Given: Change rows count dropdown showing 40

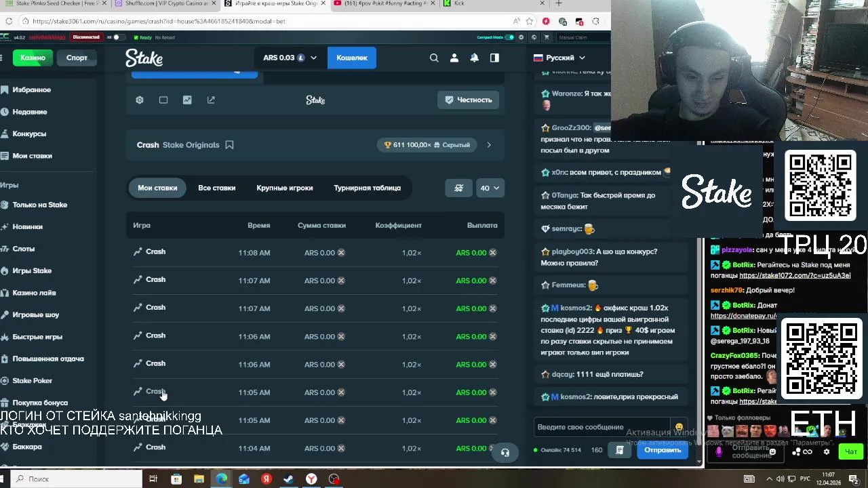Looking at the screenshot, I should [490, 188].
